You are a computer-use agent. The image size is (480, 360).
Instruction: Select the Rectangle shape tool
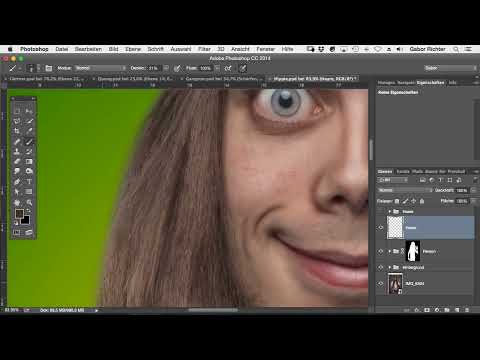(29, 192)
